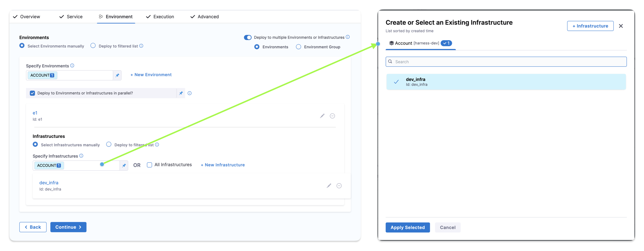Click pin icon next to parallel deploy checkbox
This screenshot has width=644, height=251.
(x=181, y=93)
